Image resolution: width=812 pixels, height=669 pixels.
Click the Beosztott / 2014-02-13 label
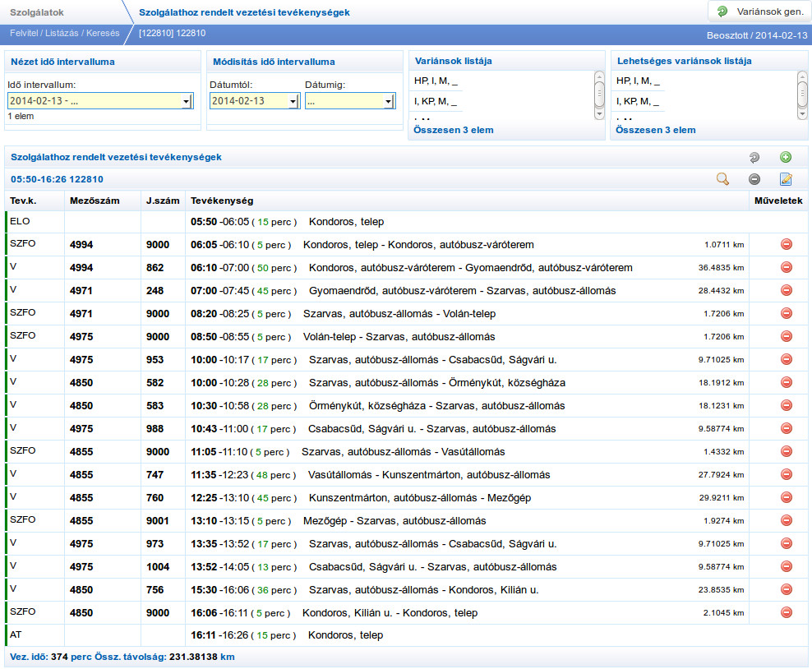757,35
